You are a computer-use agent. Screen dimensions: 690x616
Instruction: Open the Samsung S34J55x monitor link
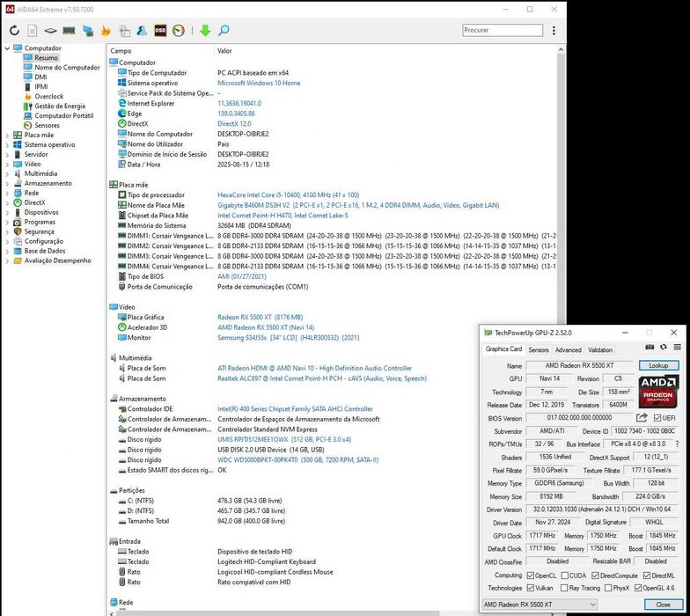289,338
